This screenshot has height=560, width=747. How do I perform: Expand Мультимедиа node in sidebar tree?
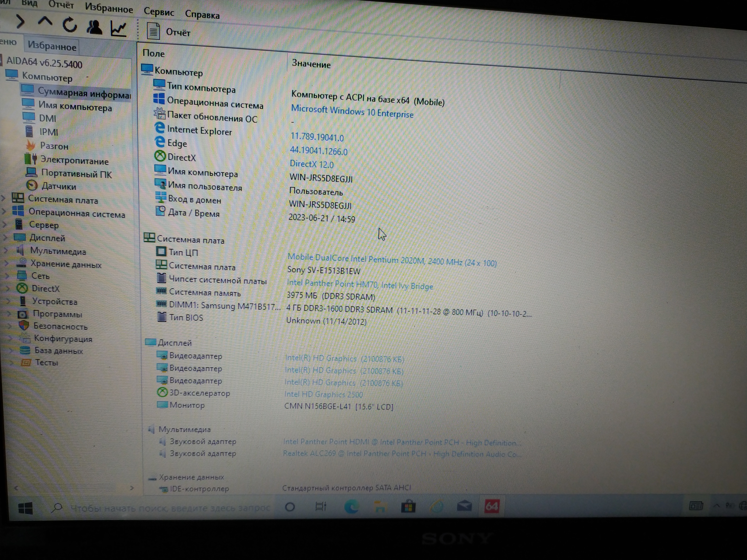pos(6,250)
